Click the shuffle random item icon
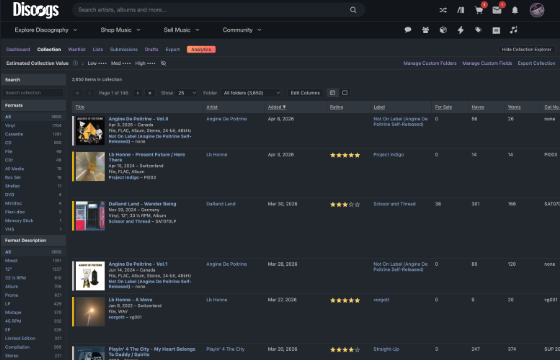The width and height of the screenshot is (560, 360). [443, 10]
